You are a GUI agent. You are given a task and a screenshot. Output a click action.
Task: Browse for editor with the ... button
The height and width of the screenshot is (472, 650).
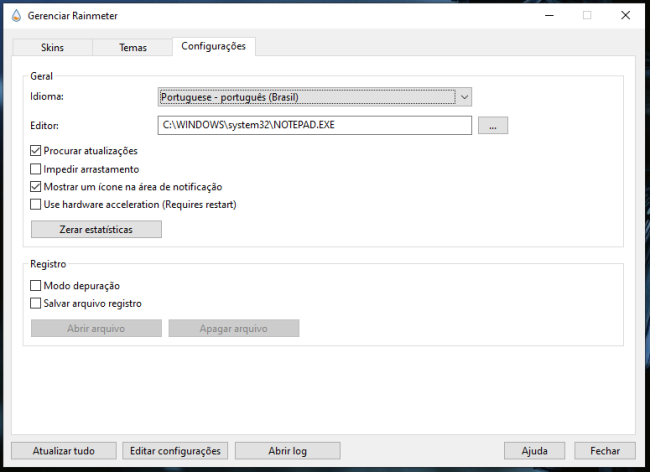coord(493,125)
